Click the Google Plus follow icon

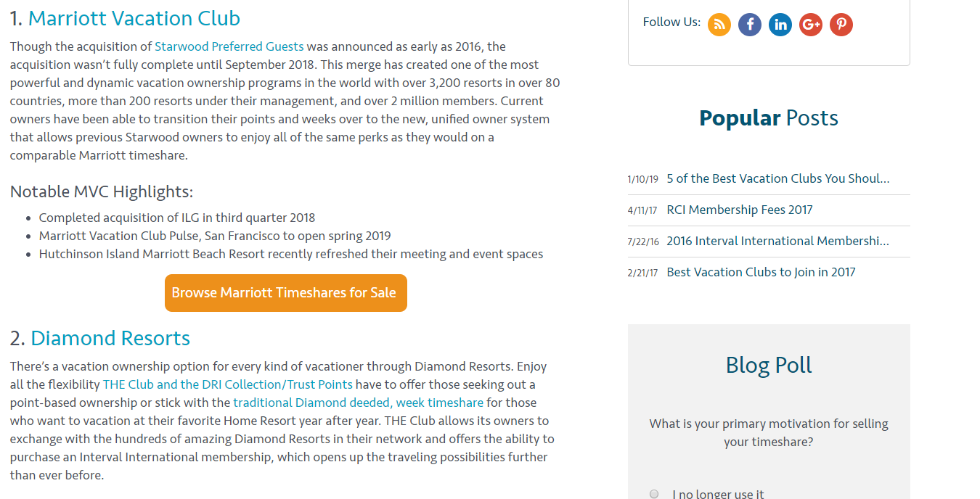[811, 25]
